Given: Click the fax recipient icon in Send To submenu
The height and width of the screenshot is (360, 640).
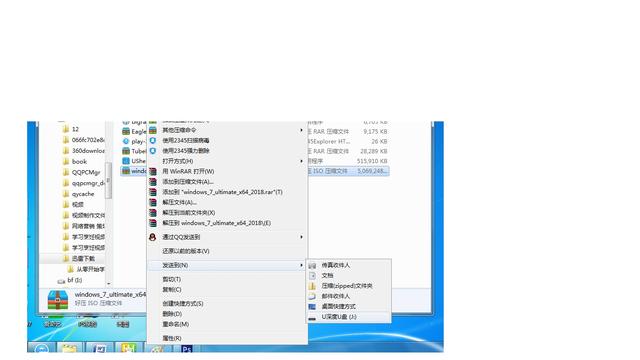Looking at the screenshot, I should tap(312, 265).
